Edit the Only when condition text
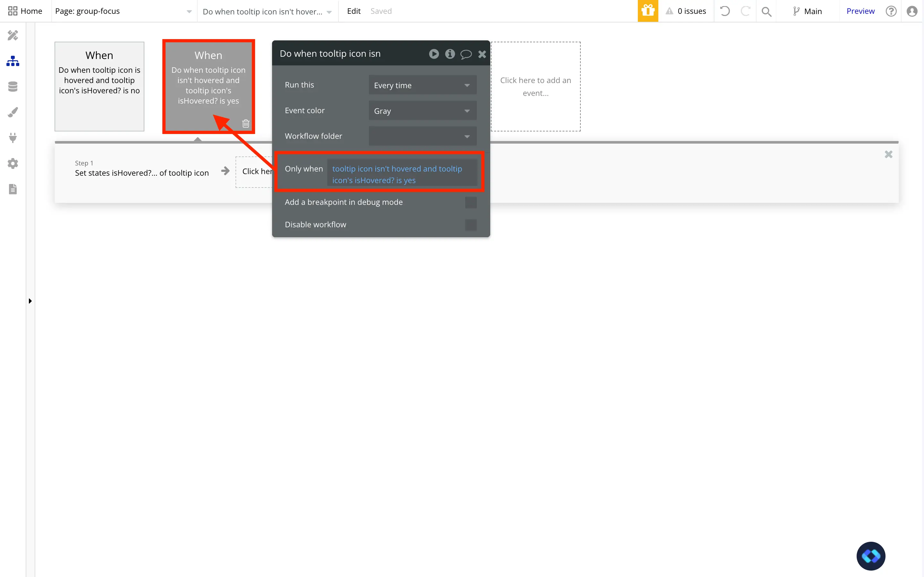The height and width of the screenshot is (577, 924). [x=403, y=174]
